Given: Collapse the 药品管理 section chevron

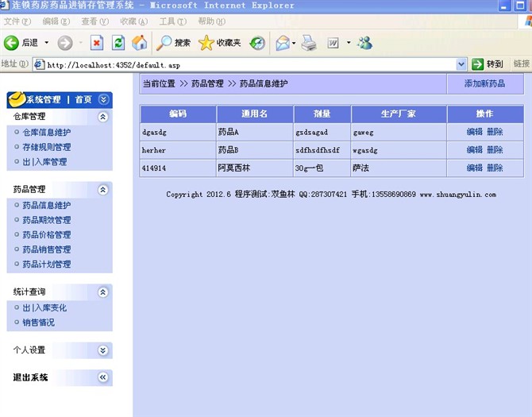Looking at the screenshot, I should click(x=102, y=190).
